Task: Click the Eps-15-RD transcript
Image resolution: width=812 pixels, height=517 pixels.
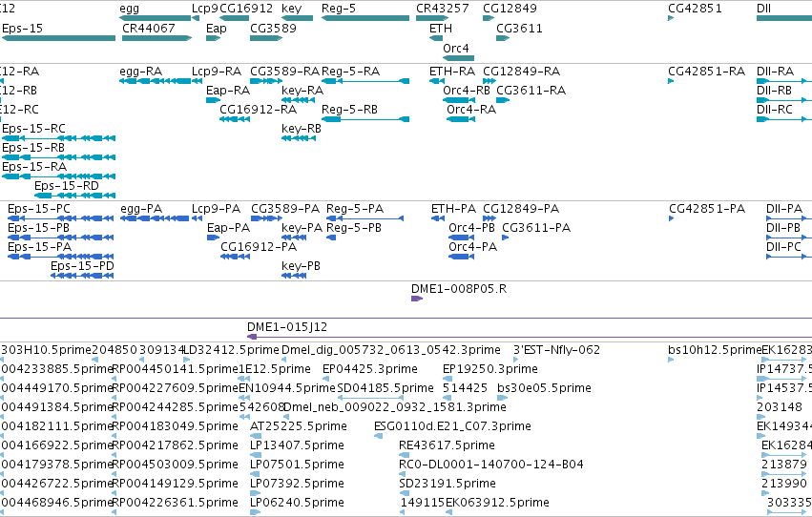Action: [75, 196]
